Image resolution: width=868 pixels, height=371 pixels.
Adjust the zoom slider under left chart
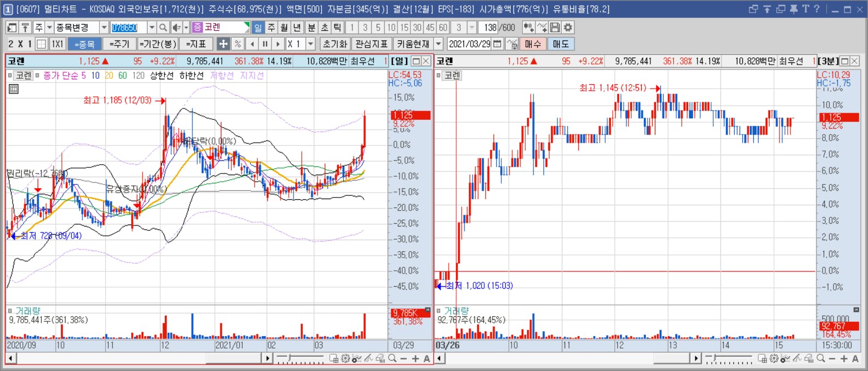click(x=301, y=359)
